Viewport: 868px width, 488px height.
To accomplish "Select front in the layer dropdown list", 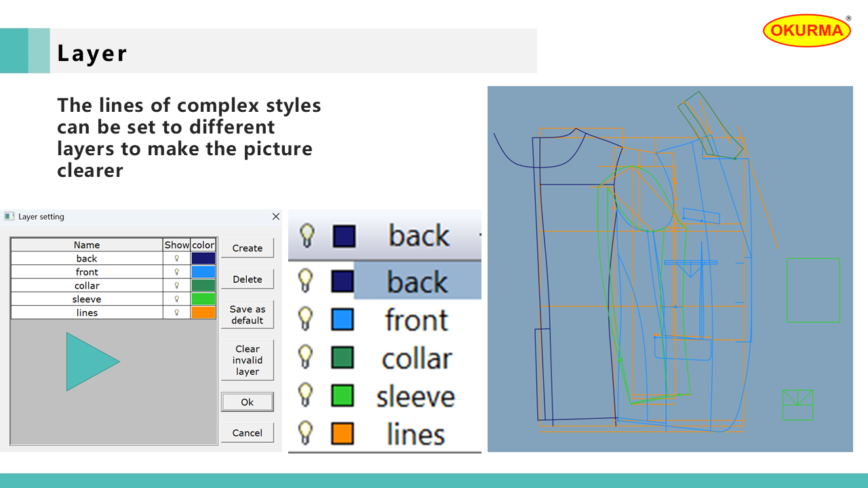I will tap(416, 320).
